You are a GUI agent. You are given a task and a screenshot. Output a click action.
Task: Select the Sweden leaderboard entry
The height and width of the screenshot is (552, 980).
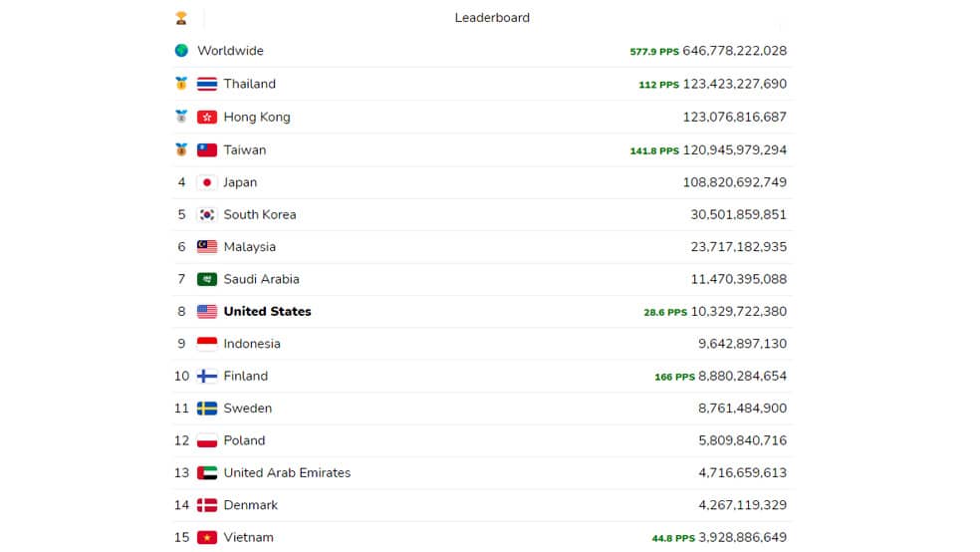tap(482, 409)
